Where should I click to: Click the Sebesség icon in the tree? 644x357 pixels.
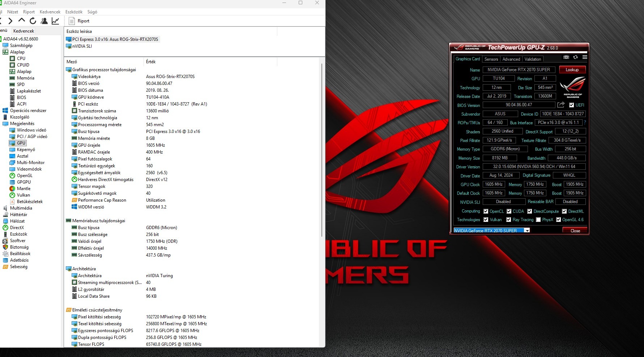(5, 267)
